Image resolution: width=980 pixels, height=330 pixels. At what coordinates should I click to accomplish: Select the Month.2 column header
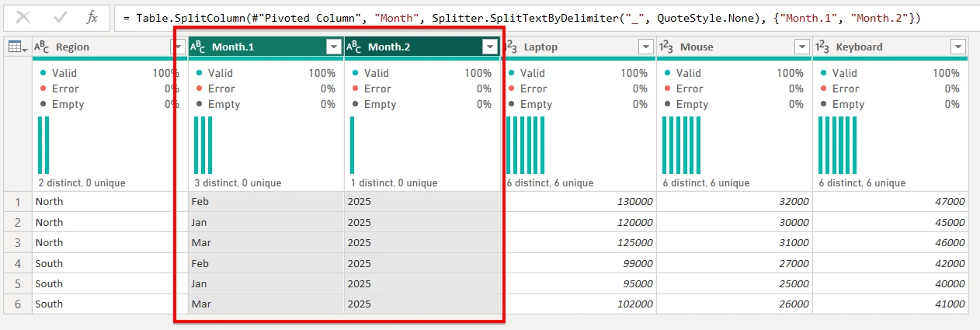click(x=422, y=47)
